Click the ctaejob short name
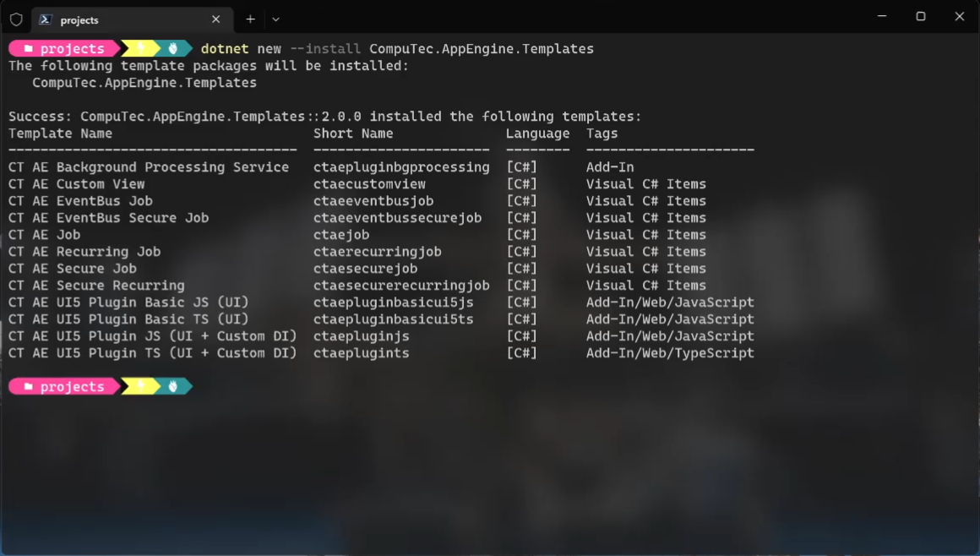The width and height of the screenshot is (980, 556). tap(341, 235)
